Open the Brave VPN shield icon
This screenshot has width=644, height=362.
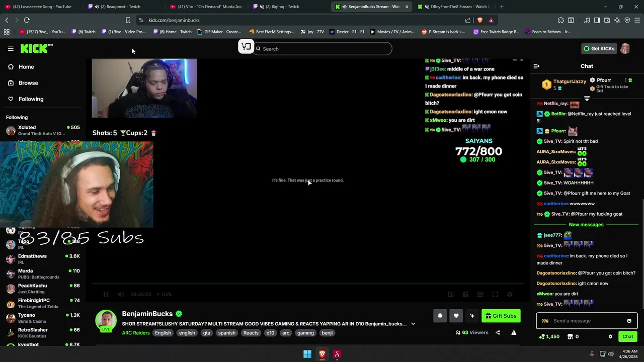pyautogui.click(x=627, y=20)
